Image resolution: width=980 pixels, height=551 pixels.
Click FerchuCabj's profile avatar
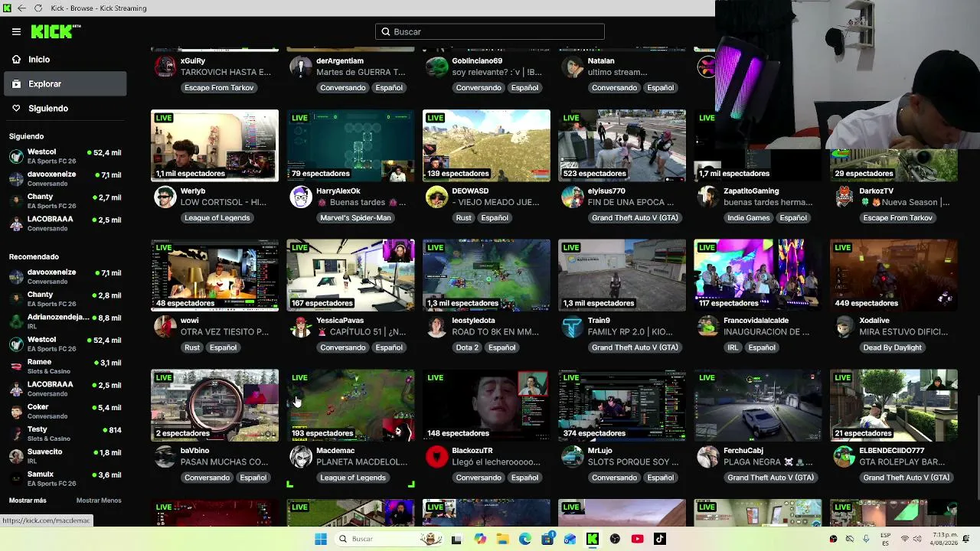click(708, 457)
